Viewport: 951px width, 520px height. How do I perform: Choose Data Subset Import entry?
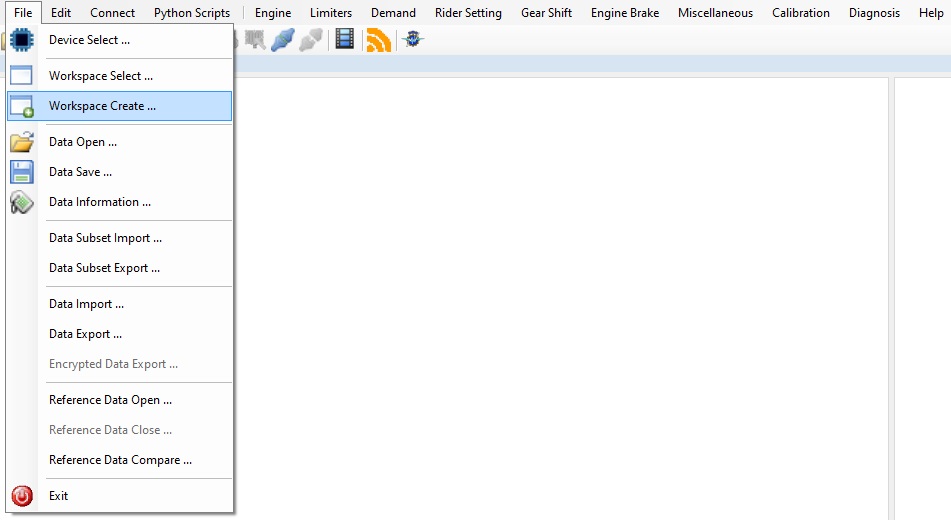(119, 238)
